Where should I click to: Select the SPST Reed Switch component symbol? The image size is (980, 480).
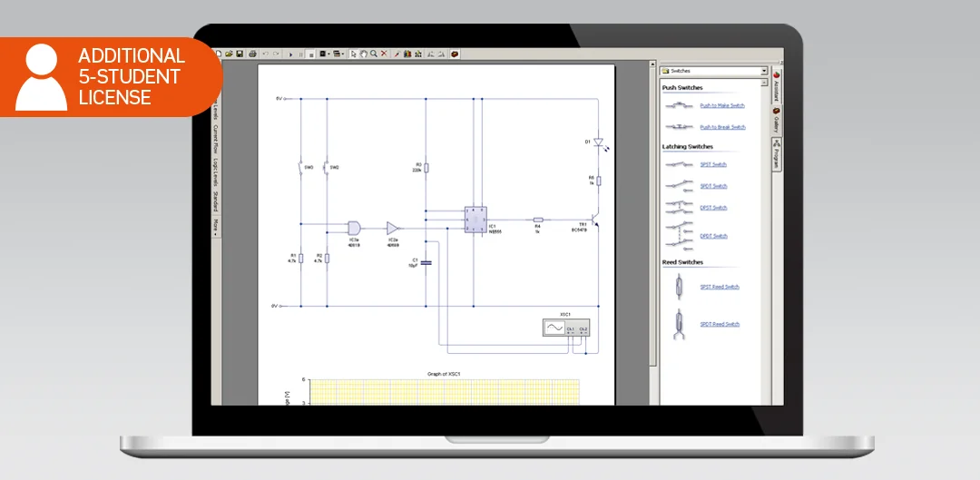678,287
